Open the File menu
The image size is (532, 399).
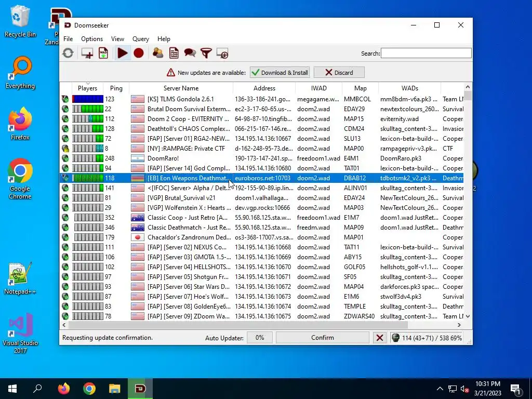pos(68,39)
